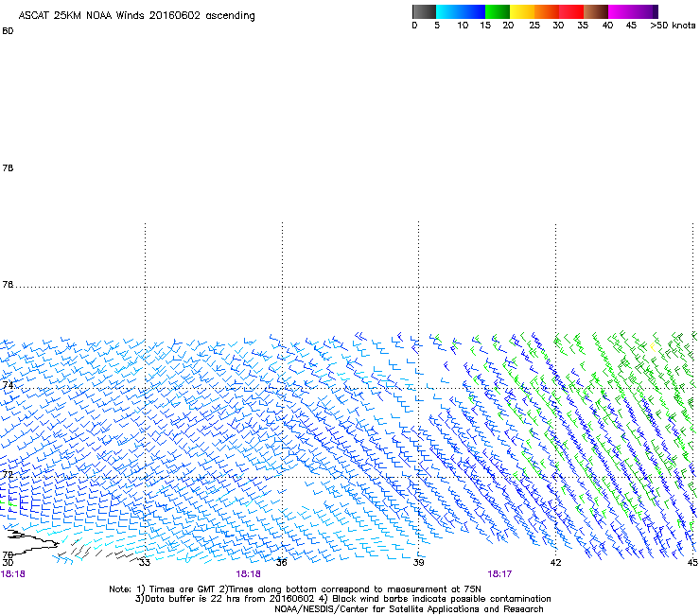
Task: Click the purple 18:18 time near longitude 36
Action: coord(248,574)
